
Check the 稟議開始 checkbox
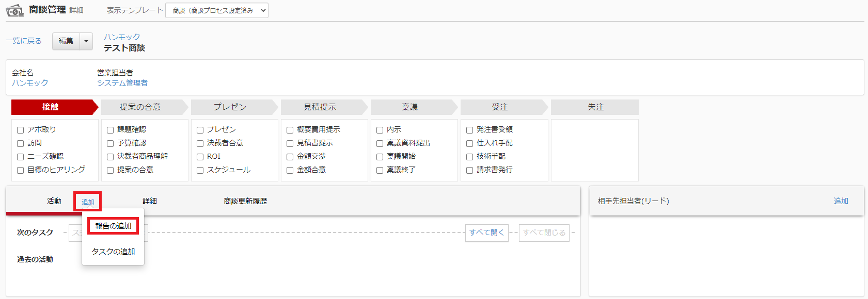pos(380,157)
